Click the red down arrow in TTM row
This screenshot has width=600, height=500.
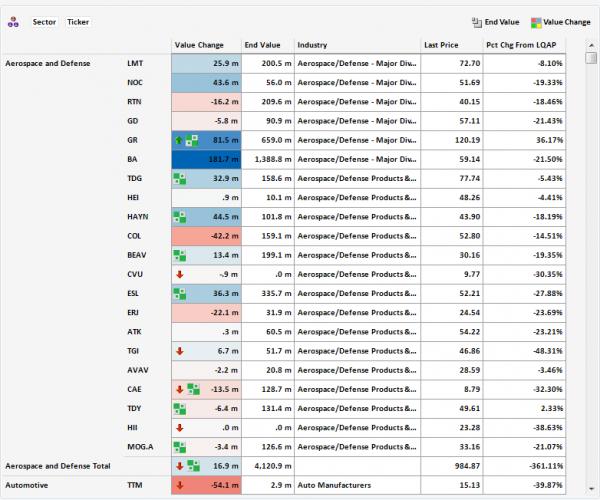pos(179,485)
